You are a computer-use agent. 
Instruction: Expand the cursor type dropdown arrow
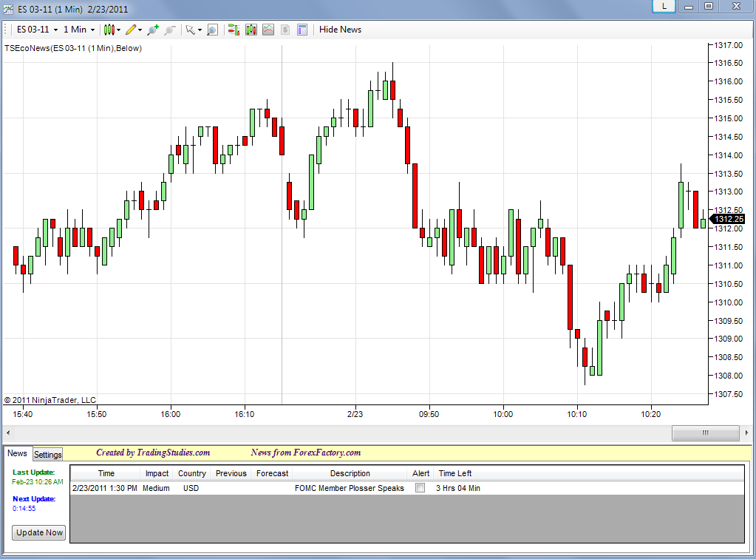click(200, 30)
